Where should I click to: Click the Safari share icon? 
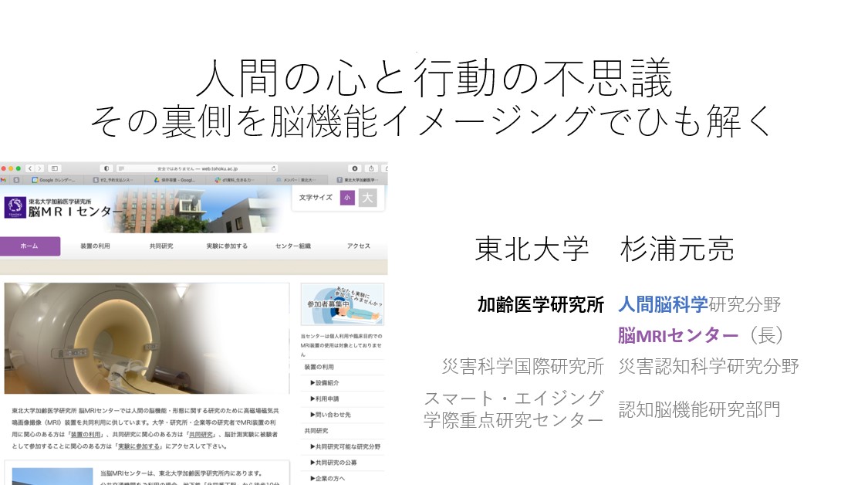[x=371, y=168]
